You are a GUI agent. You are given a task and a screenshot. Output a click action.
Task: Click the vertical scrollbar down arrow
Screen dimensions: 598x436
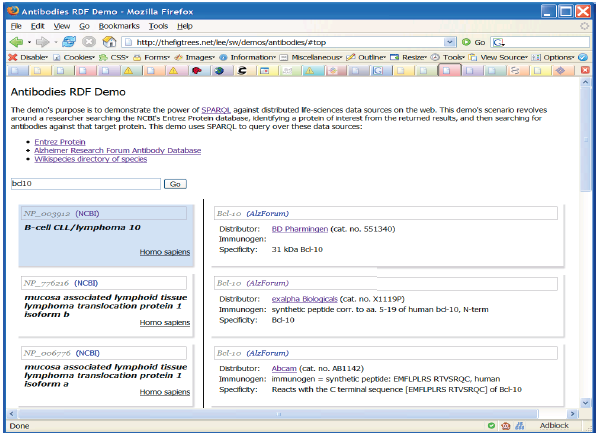click(x=585, y=402)
